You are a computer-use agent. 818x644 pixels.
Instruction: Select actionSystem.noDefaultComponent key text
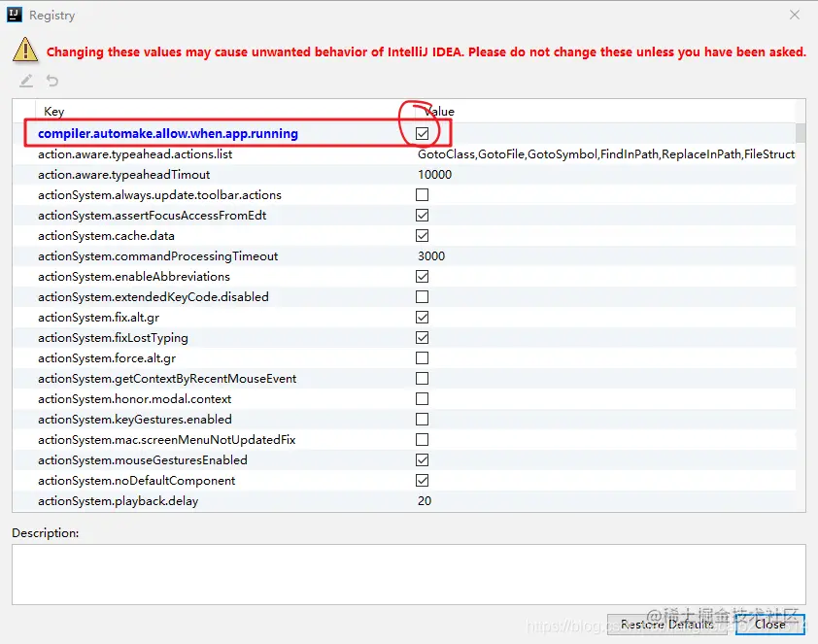(x=136, y=480)
